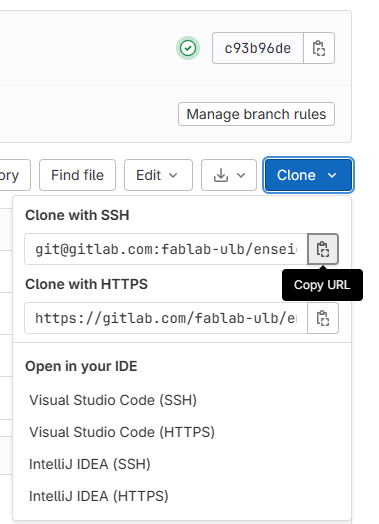379x524 pixels.
Task: Copy the HTTPS clone URL
Action: tap(323, 318)
